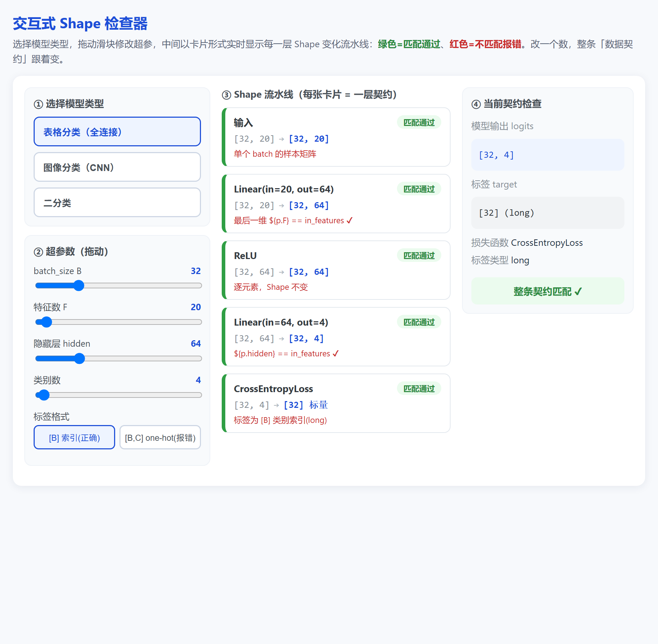Image resolution: width=658 pixels, height=644 pixels.
Task: Choose [B,C] one-hot(报错) label format
Action: (160, 437)
